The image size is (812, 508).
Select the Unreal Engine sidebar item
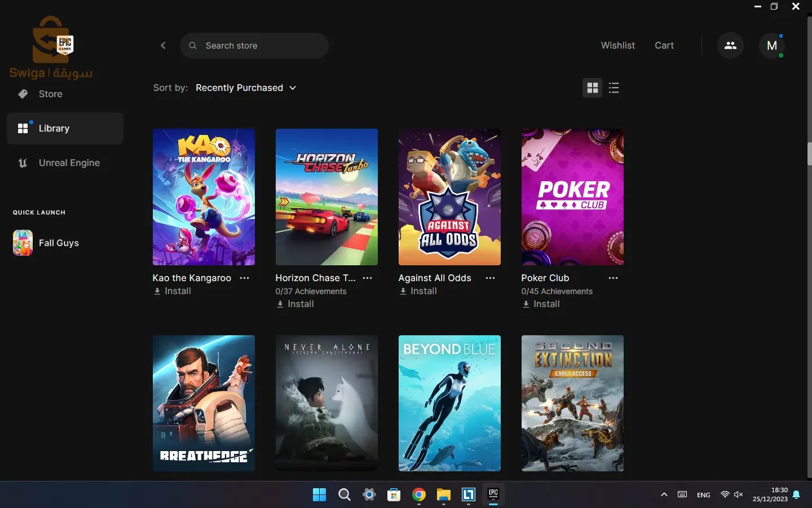coord(69,163)
